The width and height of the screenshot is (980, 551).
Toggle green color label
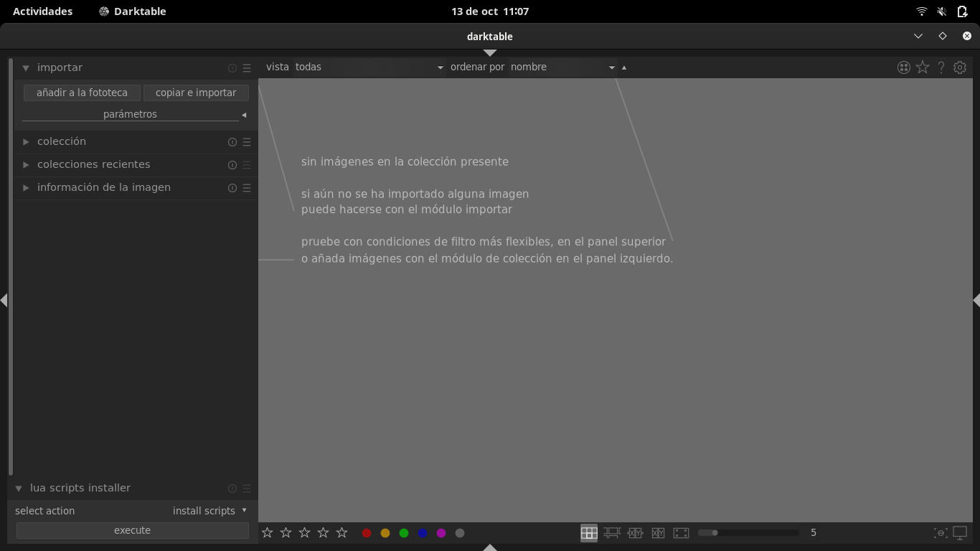coord(404,533)
